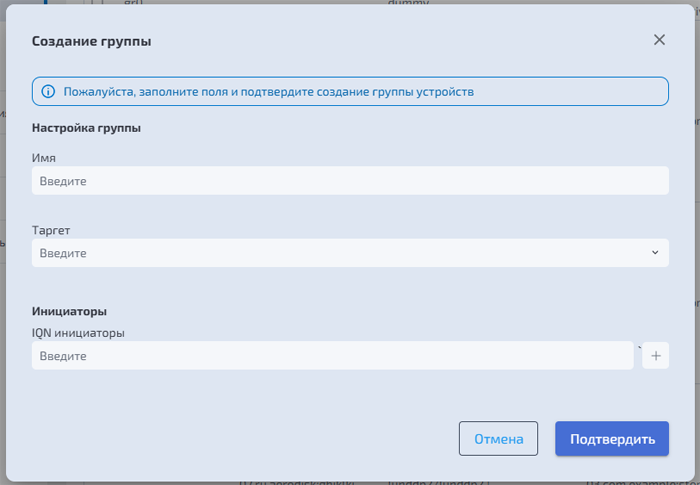Focus the IQN инициаторы input field
Screen dimensions: 700x485
pos(333,355)
